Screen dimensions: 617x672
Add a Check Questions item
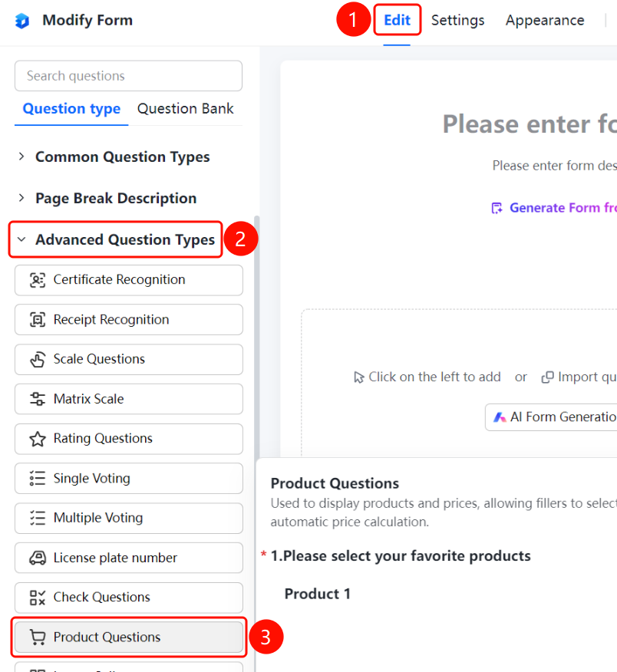[x=129, y=598]
